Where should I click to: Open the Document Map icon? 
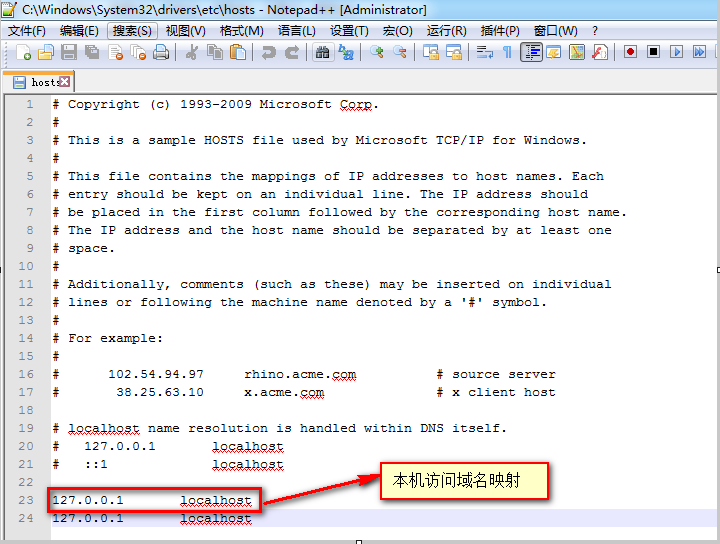[x=577, y=52]
